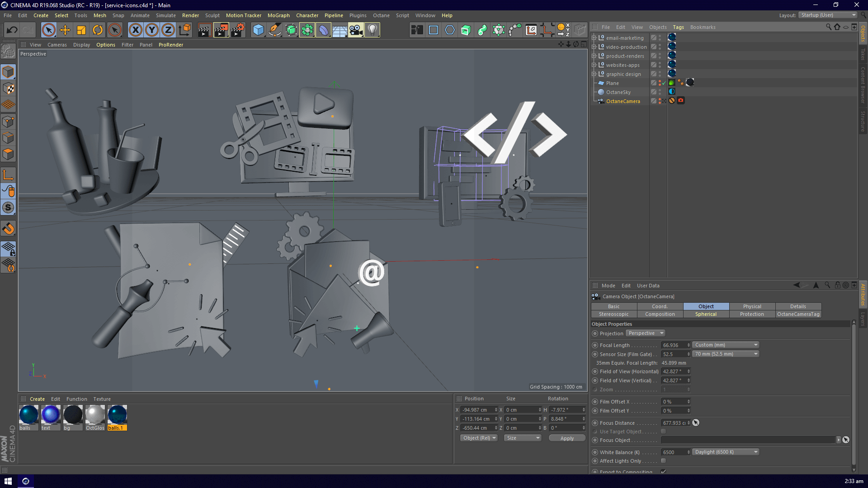Viewport: 868px width, 488px height.
Task: Click the Focal Length input field
Action: pyautogui.click(x=674, y=345)
